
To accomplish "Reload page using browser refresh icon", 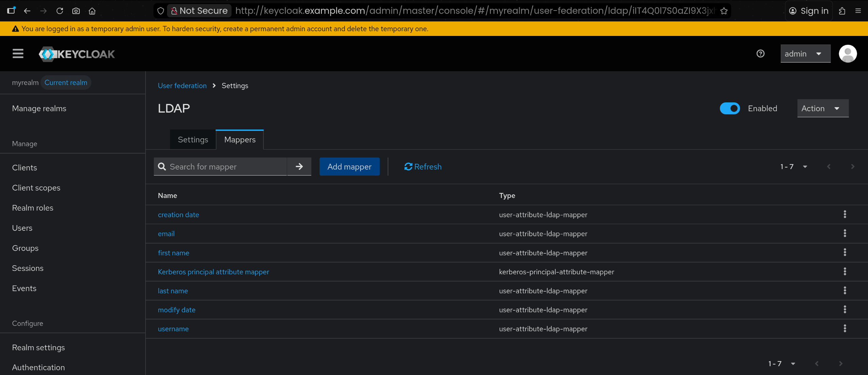I will [60, 11].
